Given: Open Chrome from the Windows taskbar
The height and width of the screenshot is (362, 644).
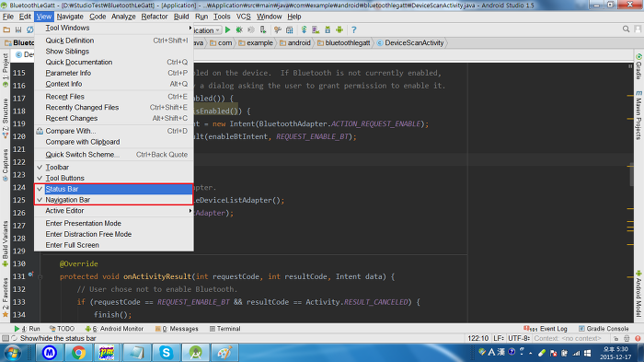Looking at the screenshot, I should pos(78,353).
